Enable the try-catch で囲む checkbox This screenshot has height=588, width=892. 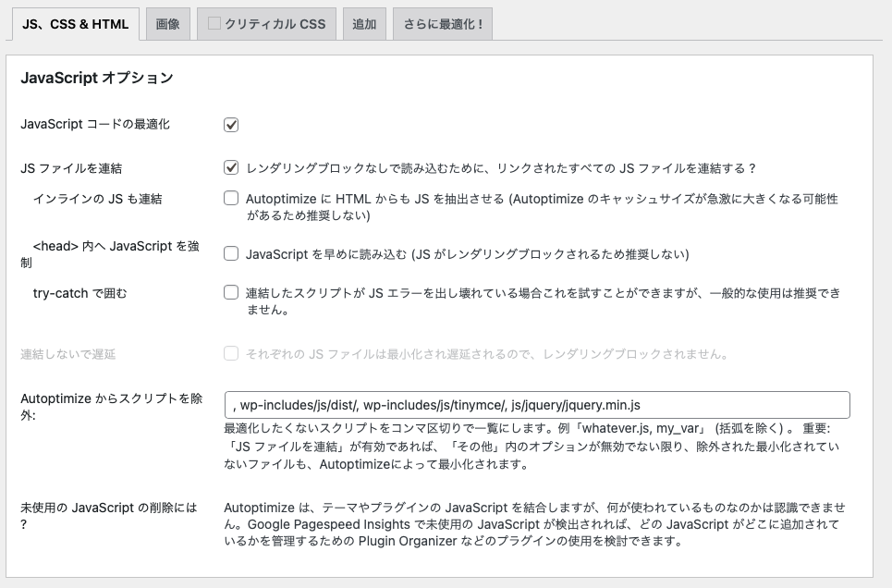(x=231, y=293)
